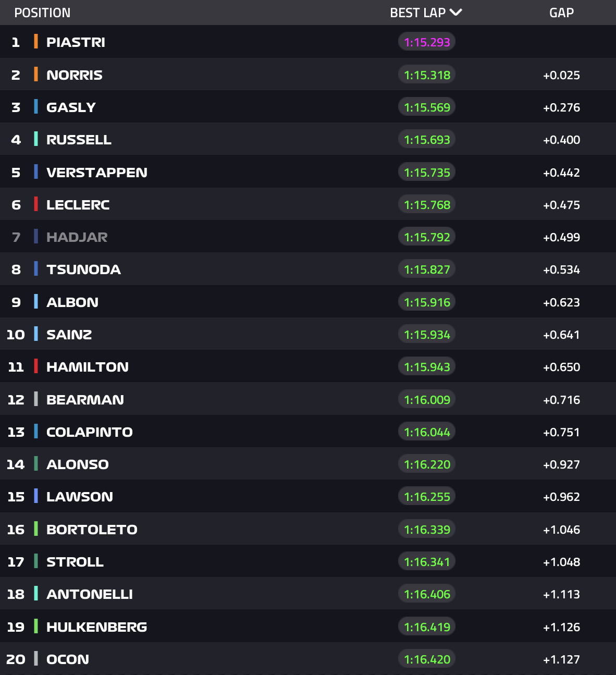Click the red team stripe beside LECLERC
The width and height of the screenshot is (616, 675).
36,204
